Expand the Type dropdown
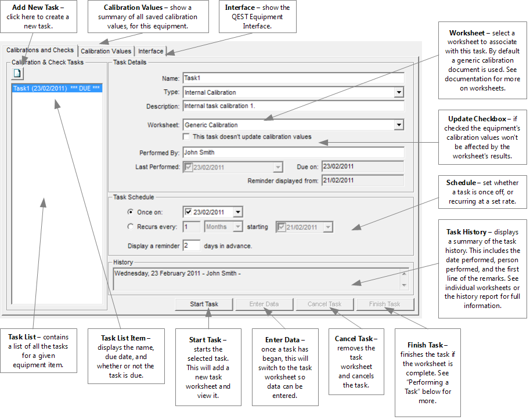Image resolution: width=530 pixels, height=420 pixels. pos(398,92)
